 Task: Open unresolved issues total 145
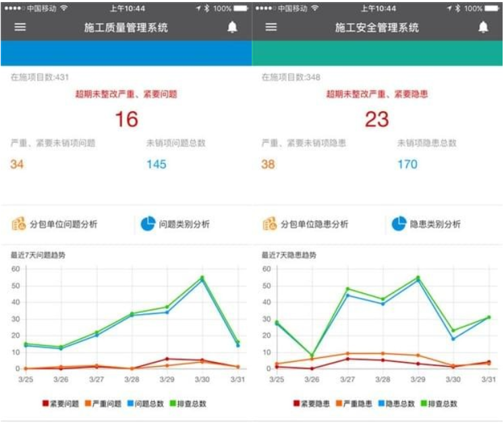tap(157, 164)
